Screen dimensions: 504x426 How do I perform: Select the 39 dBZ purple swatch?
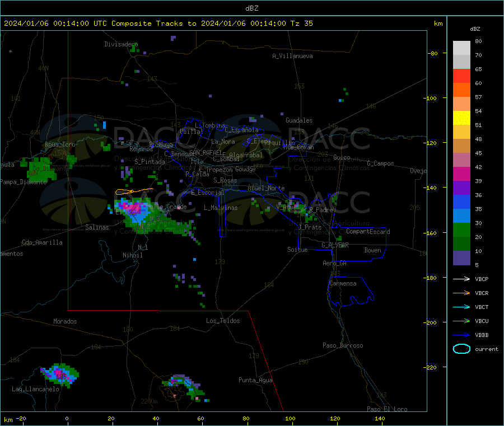(x=461, y=188)
